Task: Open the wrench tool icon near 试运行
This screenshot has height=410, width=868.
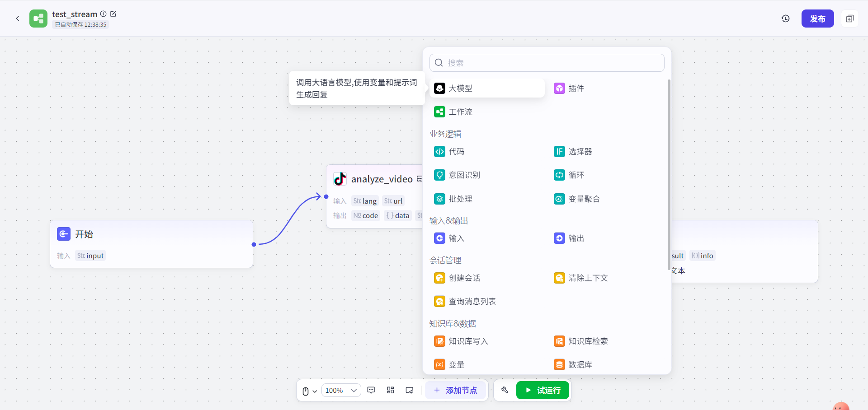Action: [505, 390]
